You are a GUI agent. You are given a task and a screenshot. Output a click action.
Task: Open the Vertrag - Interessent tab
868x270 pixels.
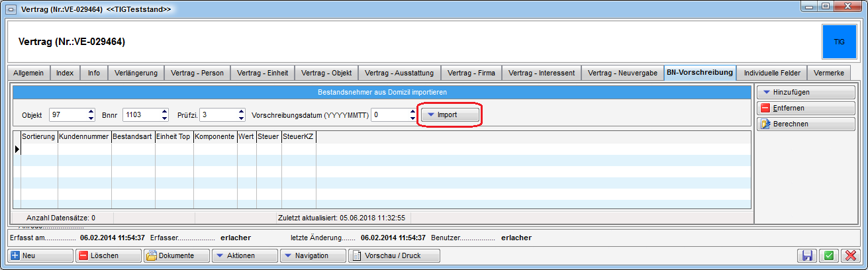[542, 73]
